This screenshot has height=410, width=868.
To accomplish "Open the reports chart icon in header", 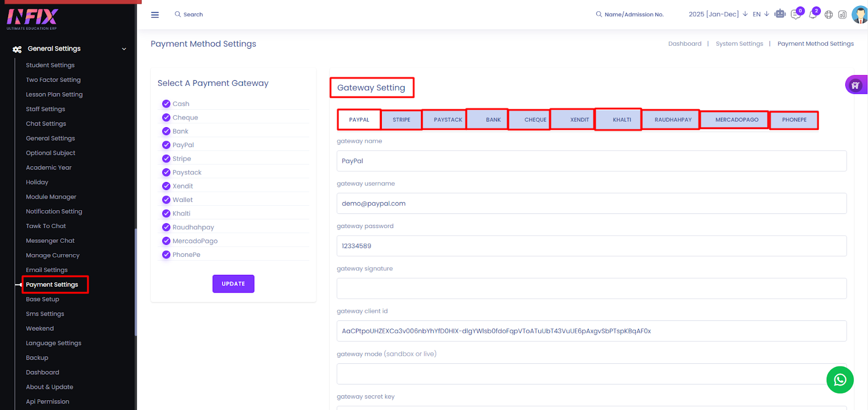I will tap(842, 15).
